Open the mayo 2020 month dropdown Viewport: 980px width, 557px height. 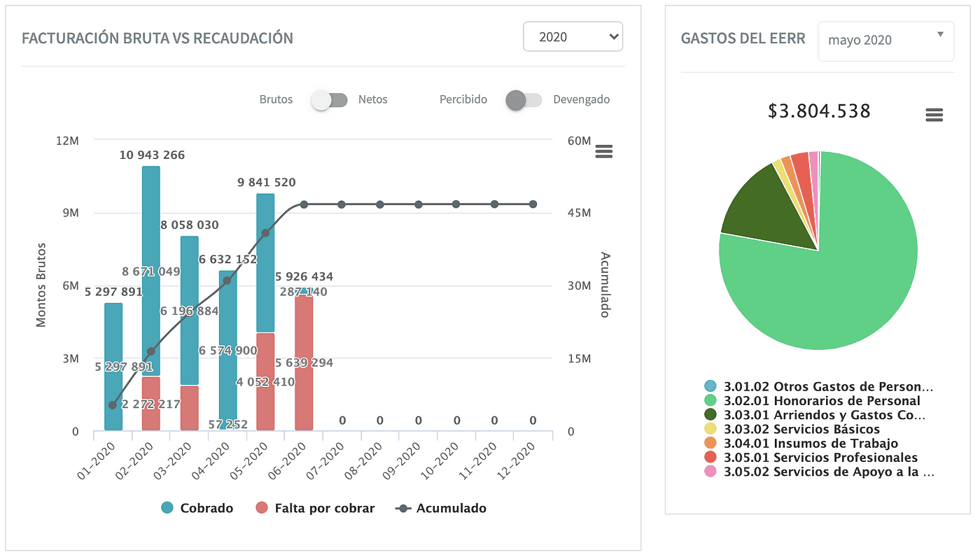pos(885,40)
